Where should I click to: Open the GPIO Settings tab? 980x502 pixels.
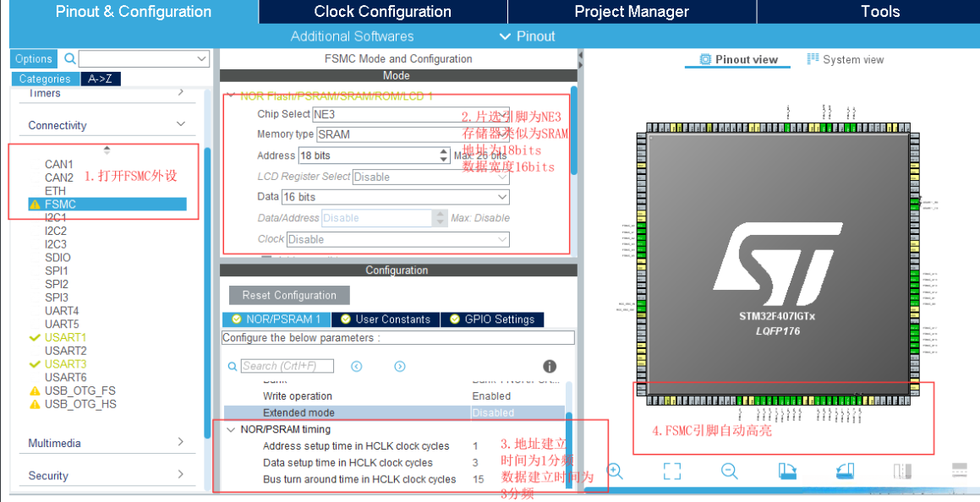[492, 319]
